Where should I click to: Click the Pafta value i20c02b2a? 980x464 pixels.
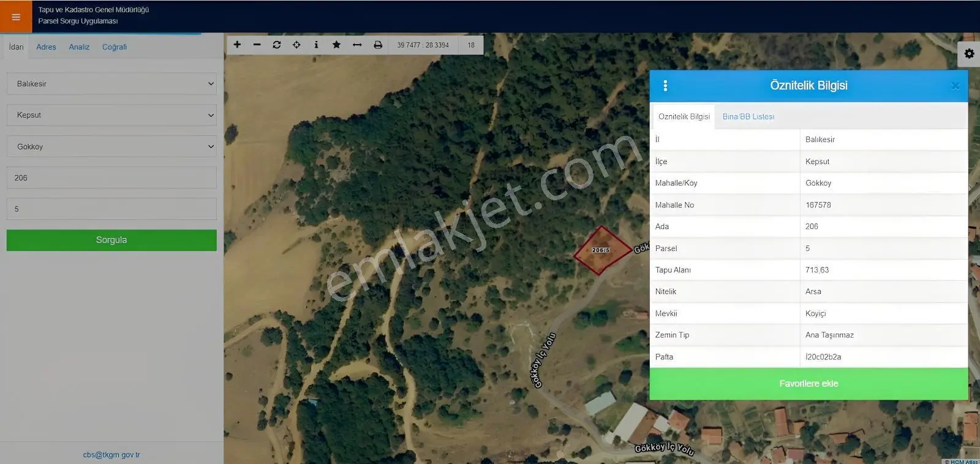point(823,357)
